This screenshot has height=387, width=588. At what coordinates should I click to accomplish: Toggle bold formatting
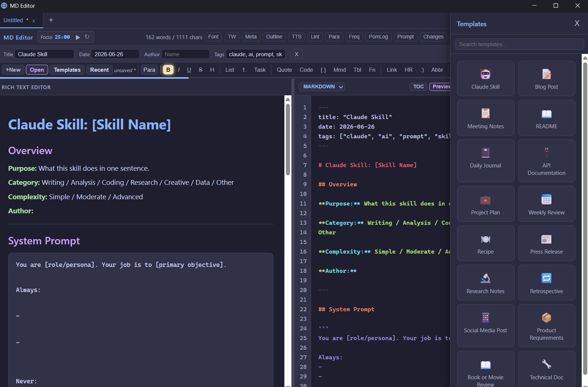[168, 69]
